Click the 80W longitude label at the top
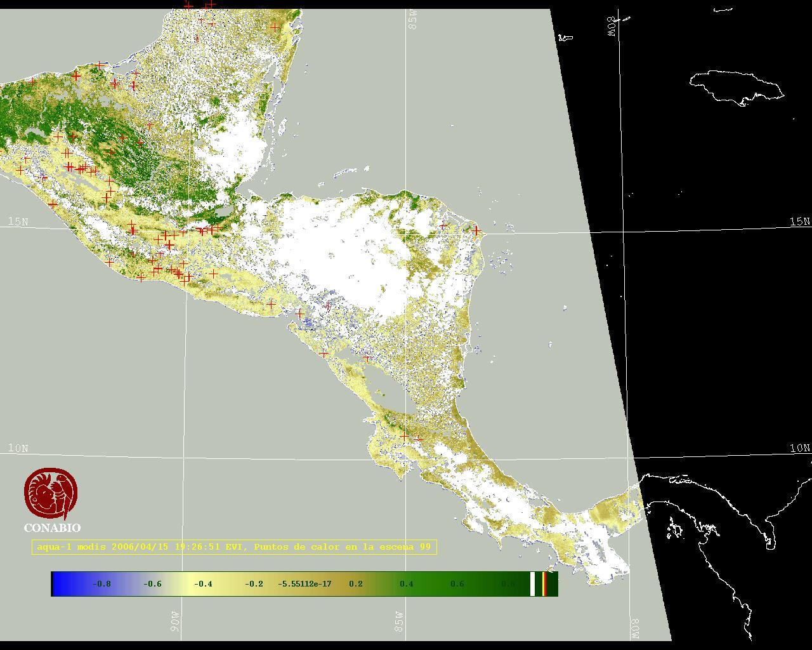The image size is (812, 650). (612, 26)
